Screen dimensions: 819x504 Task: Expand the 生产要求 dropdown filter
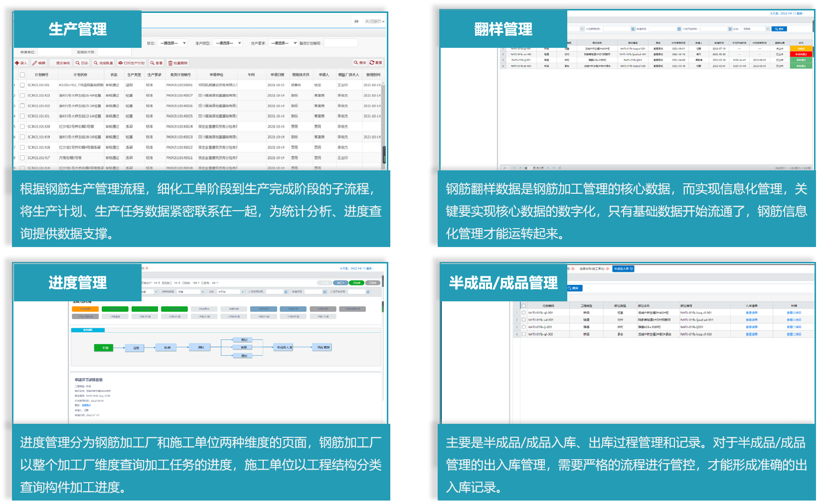tap(283, 43)
